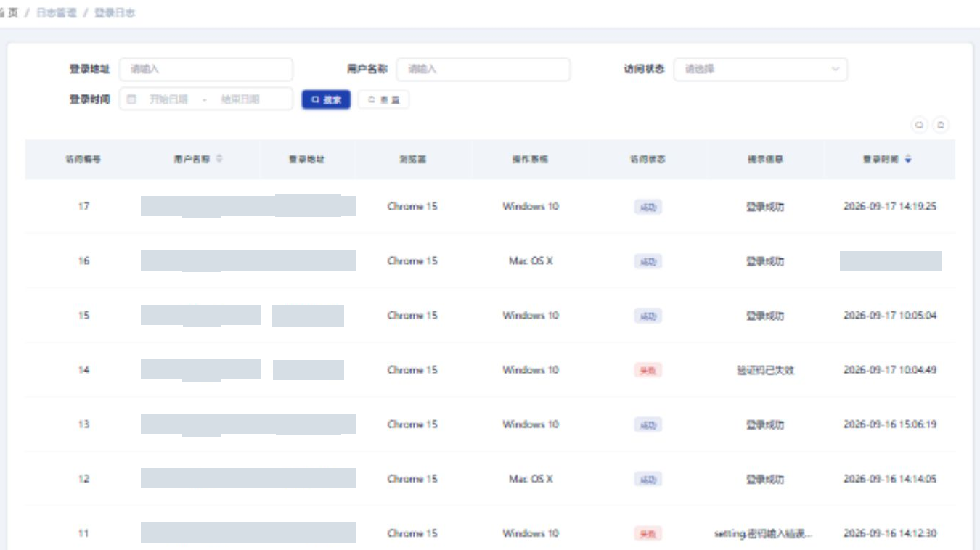The width and height of the screenshot is (980, 550).
Task: Sort by 用户名称 column arrow
Action: [219, 159]
